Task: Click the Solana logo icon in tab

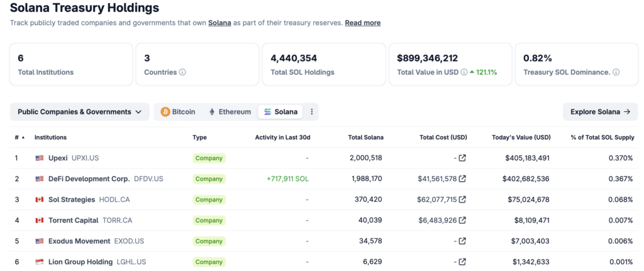Action: point(268,112)
